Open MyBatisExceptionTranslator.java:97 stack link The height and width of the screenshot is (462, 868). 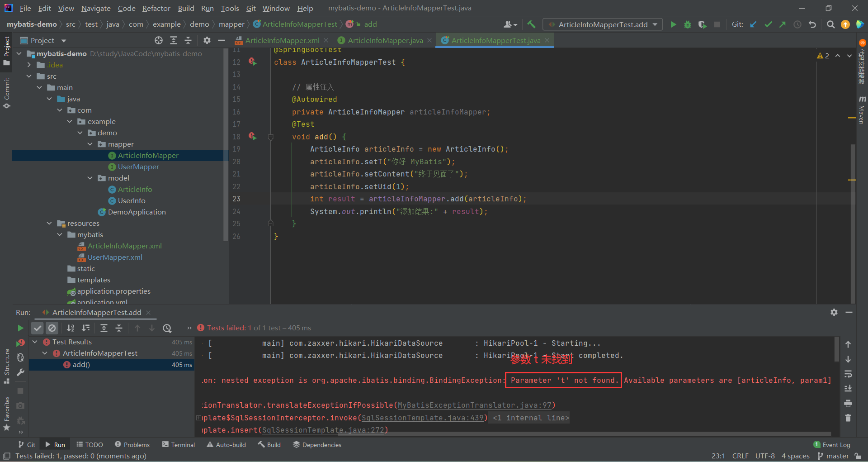click(x=474, y=405)
